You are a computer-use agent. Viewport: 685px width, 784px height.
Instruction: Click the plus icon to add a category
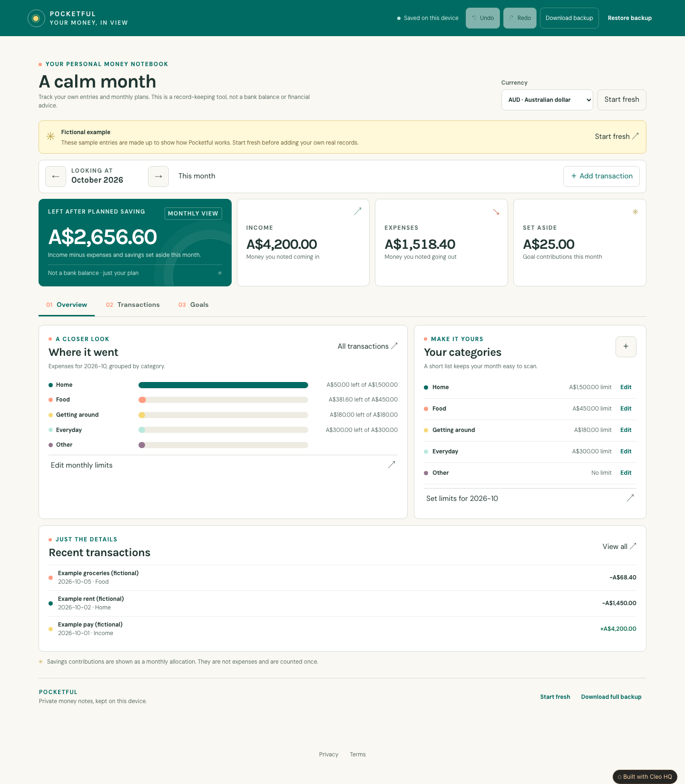626,347
